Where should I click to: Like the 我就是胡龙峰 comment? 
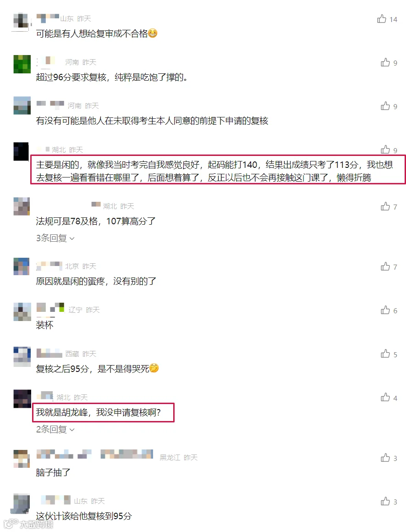pos(385,397)
